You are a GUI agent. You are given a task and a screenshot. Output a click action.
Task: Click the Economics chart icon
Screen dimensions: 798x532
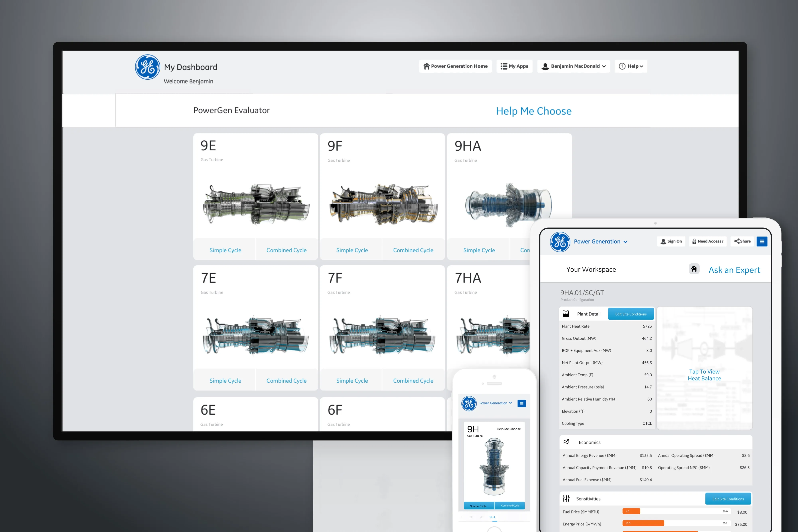tap(566, 442)
